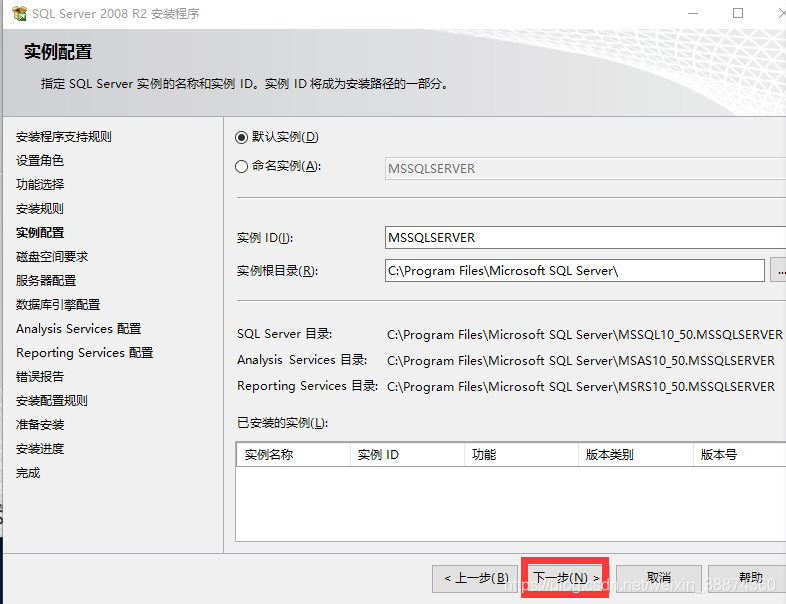This screenshot has width=786, height=604.
Task: Select 服务器配置 step in sidebar
Action: pos(46,281)
